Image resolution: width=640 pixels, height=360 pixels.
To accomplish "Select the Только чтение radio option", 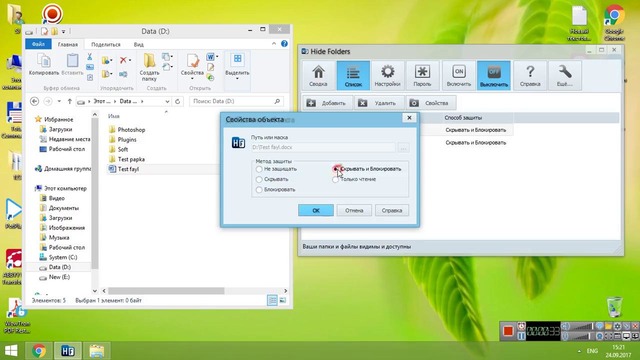I will point(336,179).
